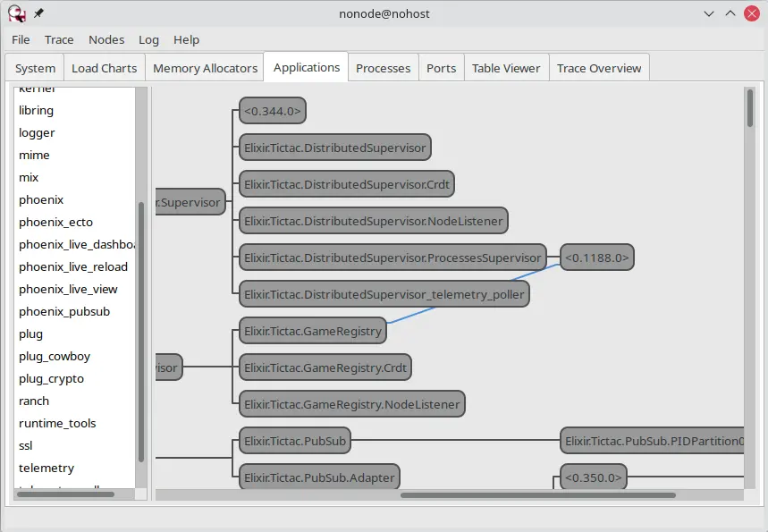The image size is (768, 532).
Task: Click the Elixir.Tictac.DistributedSupervisor.Crdt node
Action: point(347,184)
